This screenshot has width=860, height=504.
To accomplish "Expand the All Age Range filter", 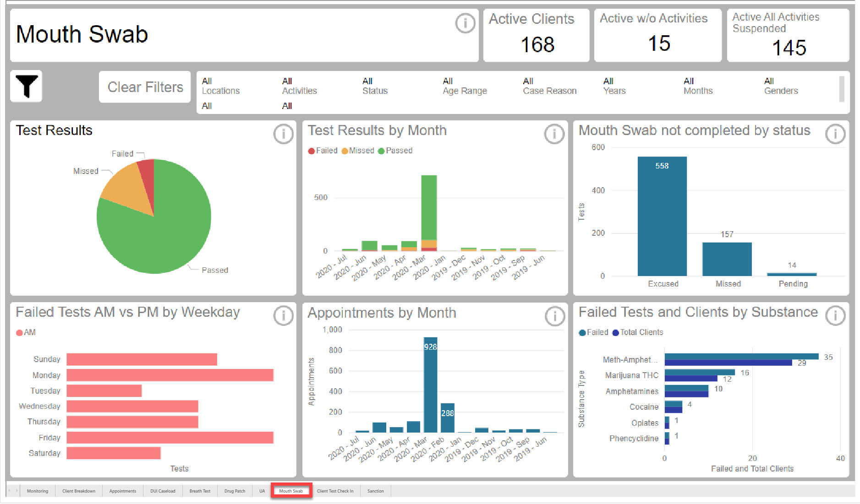I will [x=464, y=86].
